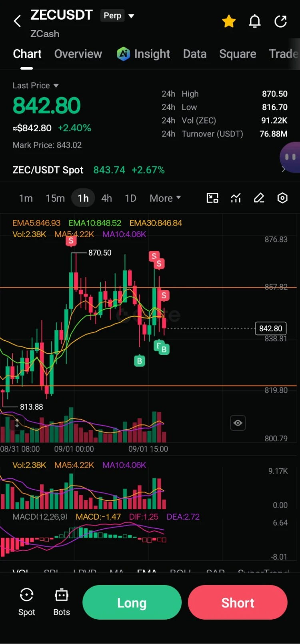Toggle the yellow favorite star
The height and width of the screenshot is (644, 300).
click(x=229, y=21)
